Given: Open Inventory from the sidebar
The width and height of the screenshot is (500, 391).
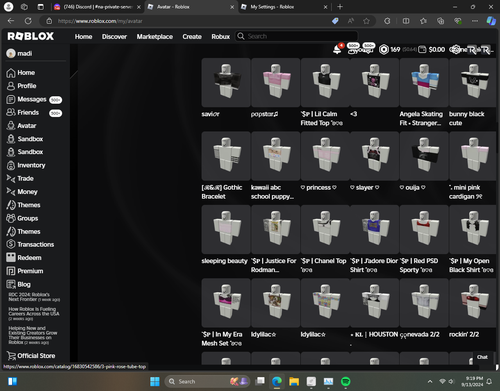Looking at the screenshot, I should [26, 165].
